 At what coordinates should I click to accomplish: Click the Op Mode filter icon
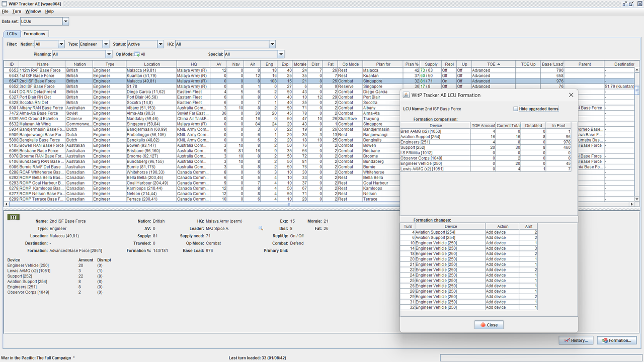[137, 54]
